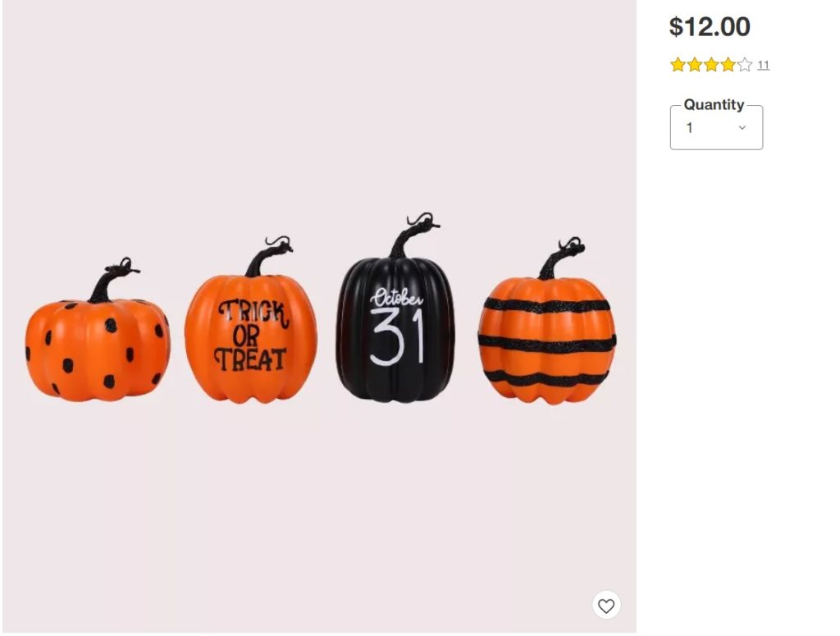Viewport: 840px width, 636px height.
Task: Click the TREAT word on orange pumpkin
Action: click(249, 359)
